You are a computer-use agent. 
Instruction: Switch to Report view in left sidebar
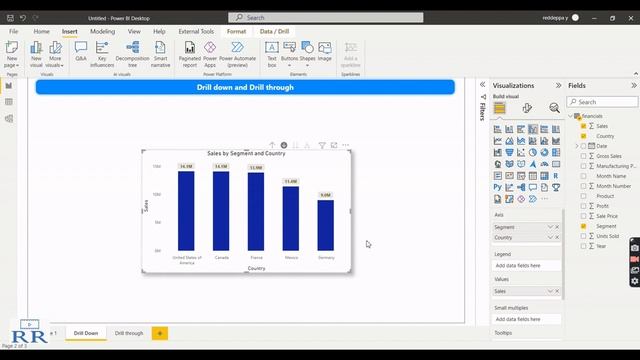tap(9, 86)
